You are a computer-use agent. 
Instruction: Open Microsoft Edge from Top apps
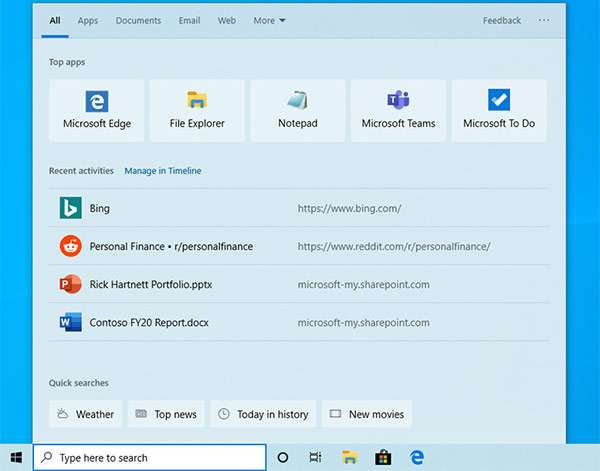(x=96, y=110)
